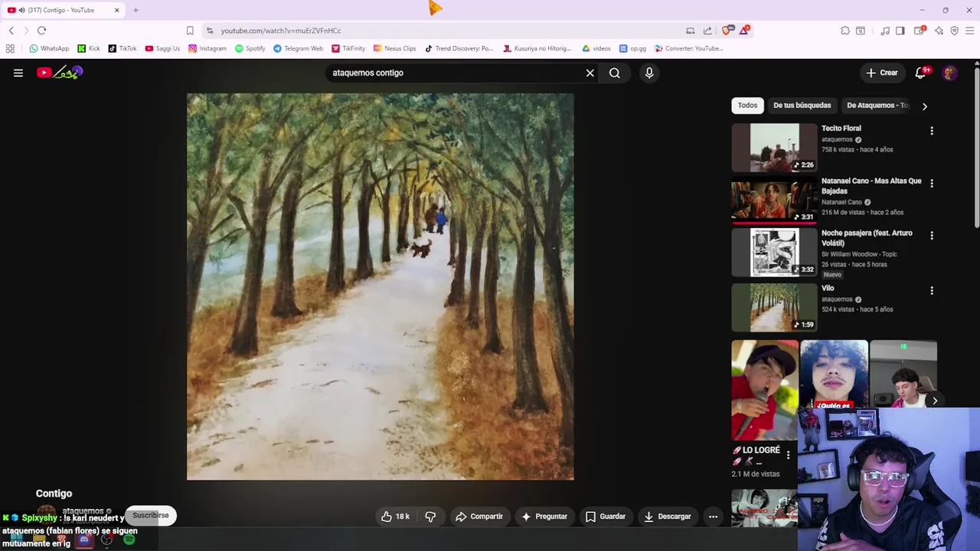Open the Tecito Floral video thumbnail

click(x=774, y=148)
